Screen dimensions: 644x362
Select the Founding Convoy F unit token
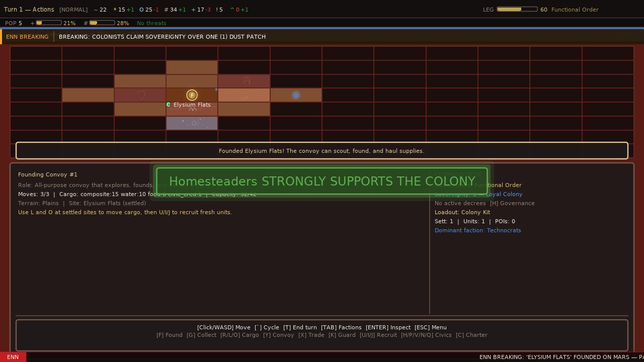192,95
